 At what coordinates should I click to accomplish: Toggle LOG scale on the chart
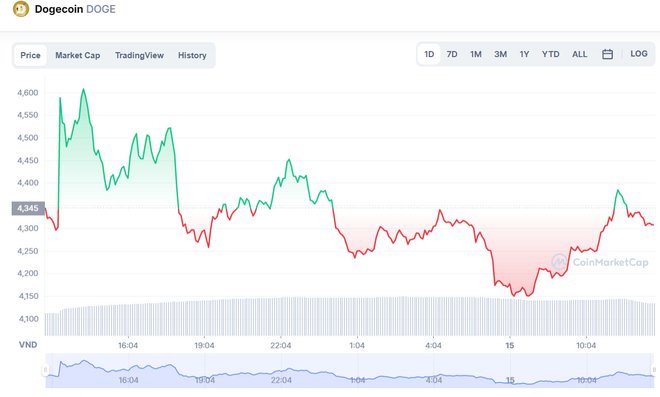639,54
